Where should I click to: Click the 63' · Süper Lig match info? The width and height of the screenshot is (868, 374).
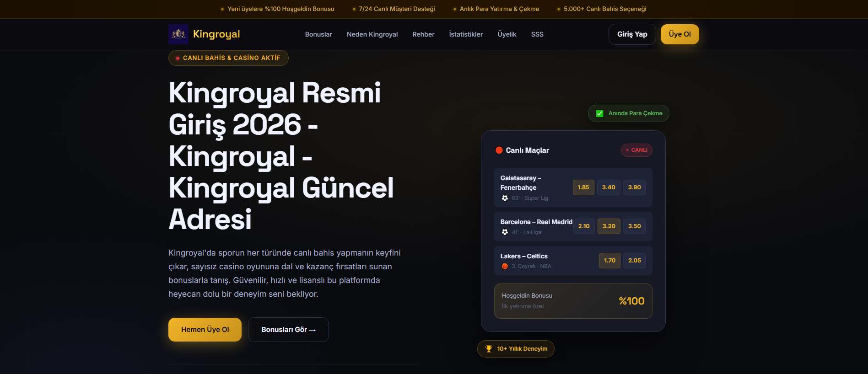click(530, 198)
